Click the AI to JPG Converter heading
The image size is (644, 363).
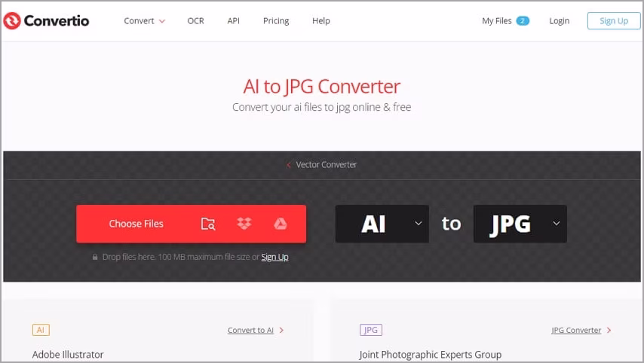[x=321, y=87]
